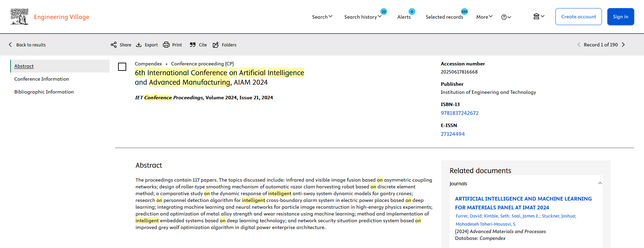Screen dimensions: 644x248
Task: Click the Print printer icon
Action: click(166, 45)
